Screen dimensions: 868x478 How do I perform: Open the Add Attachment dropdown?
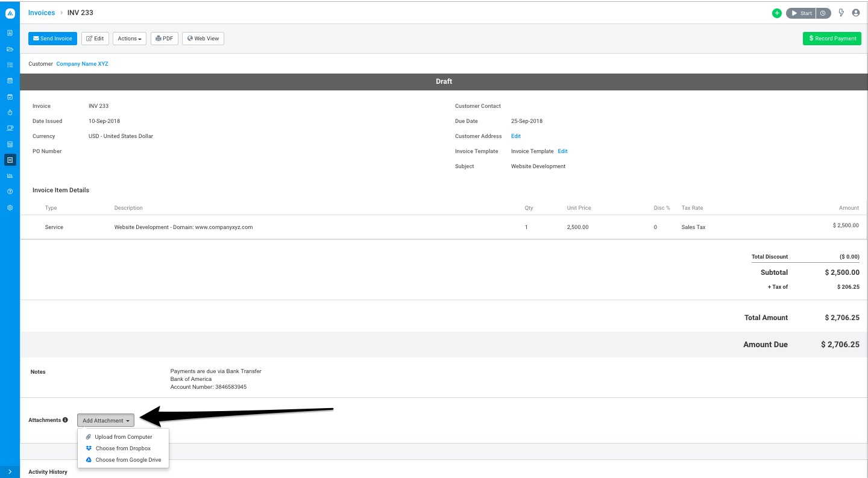click(105, 421)
